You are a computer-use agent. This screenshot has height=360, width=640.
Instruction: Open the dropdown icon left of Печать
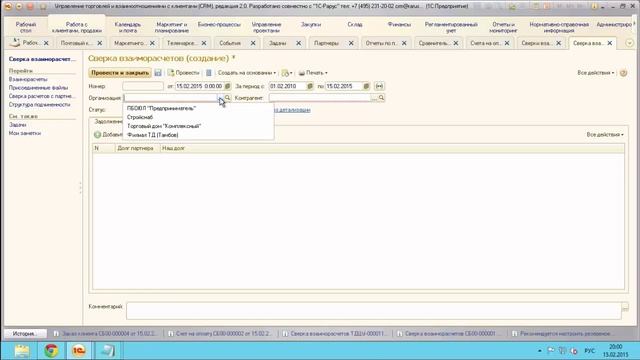pos(287,73)
